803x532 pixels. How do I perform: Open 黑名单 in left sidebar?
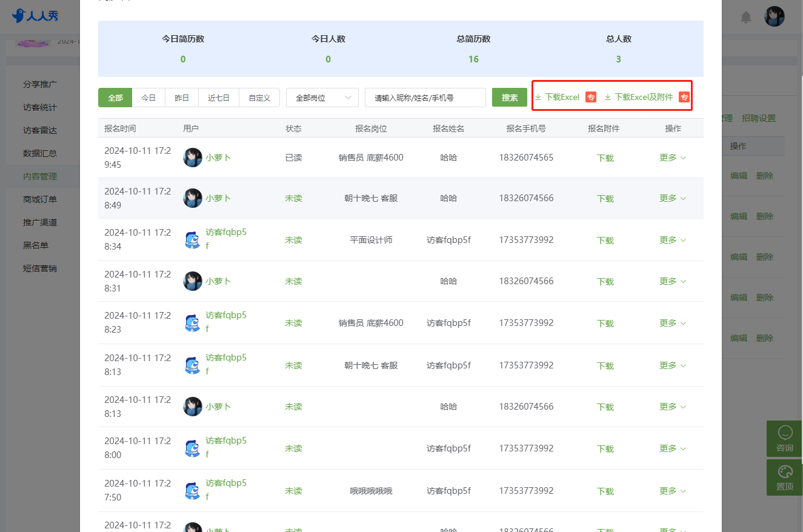pos(36,245)
